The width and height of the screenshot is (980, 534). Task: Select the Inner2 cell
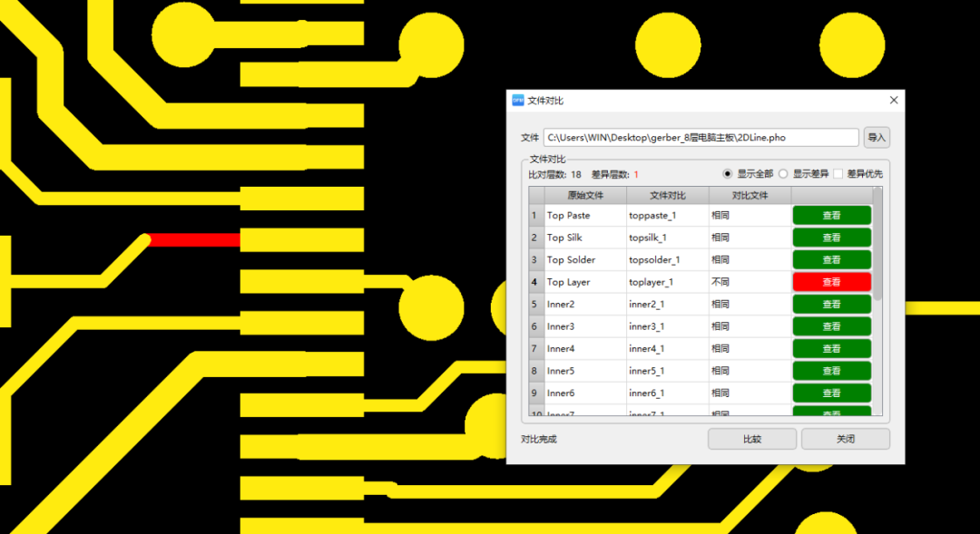click(x=585, y=304)
